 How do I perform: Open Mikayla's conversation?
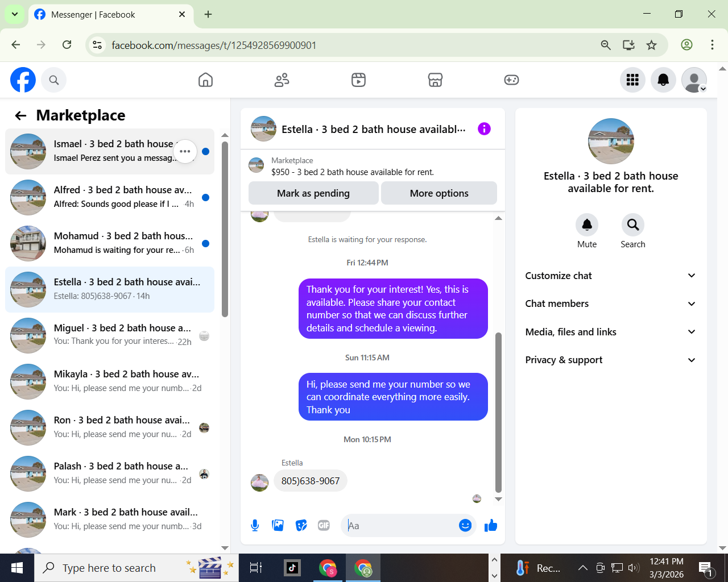pos(110,381)
